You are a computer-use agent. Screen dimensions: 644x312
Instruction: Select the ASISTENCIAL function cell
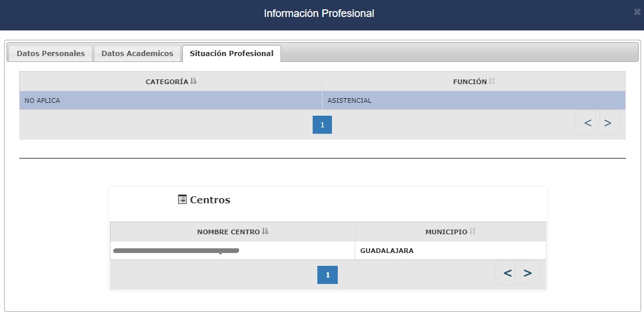coord(473,100)
